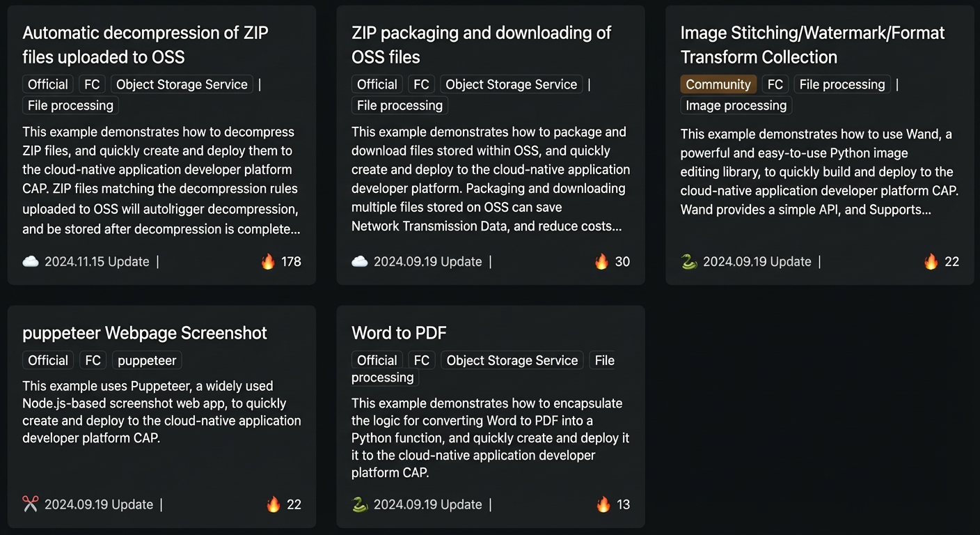
Task: Click the cloud icon on the ZIP decompression card
Action: coord(31,262)
